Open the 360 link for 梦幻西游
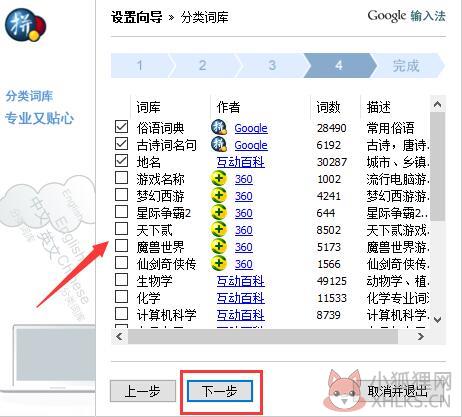This screenshot has height=417, width=462. click(x=244, y=196)
